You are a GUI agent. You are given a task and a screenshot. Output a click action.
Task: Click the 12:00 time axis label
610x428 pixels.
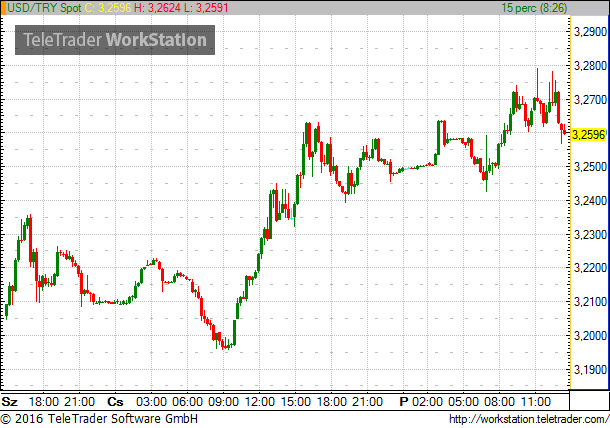(x=259, y=402)
